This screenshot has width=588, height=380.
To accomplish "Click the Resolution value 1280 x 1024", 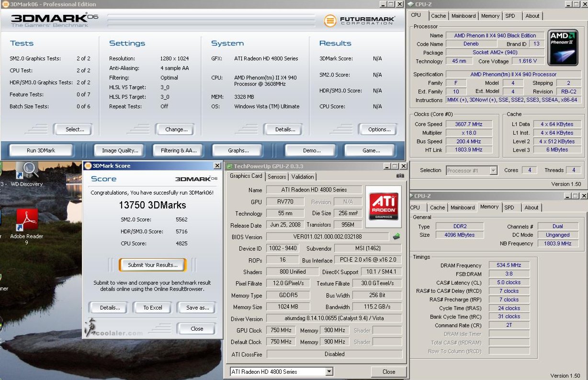I will [175, 58].
